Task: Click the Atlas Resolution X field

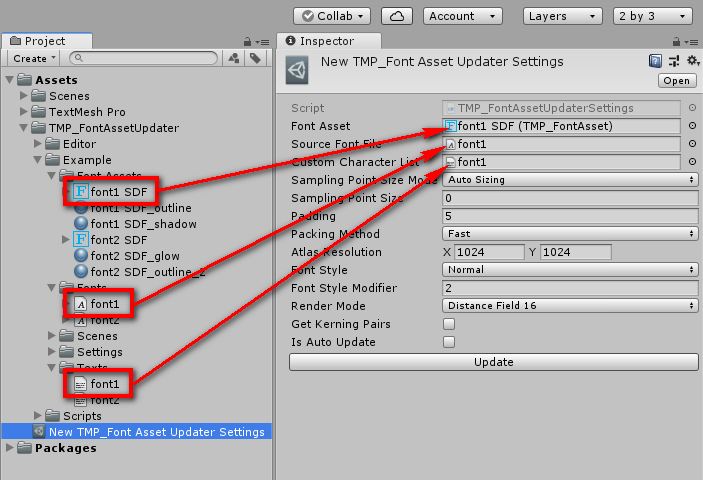Action: (489, 252)
